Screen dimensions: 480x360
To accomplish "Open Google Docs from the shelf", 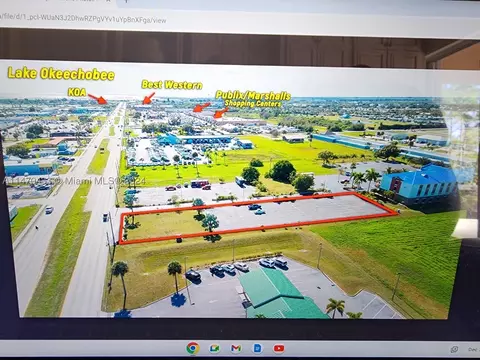I will [x=257, y=348].
